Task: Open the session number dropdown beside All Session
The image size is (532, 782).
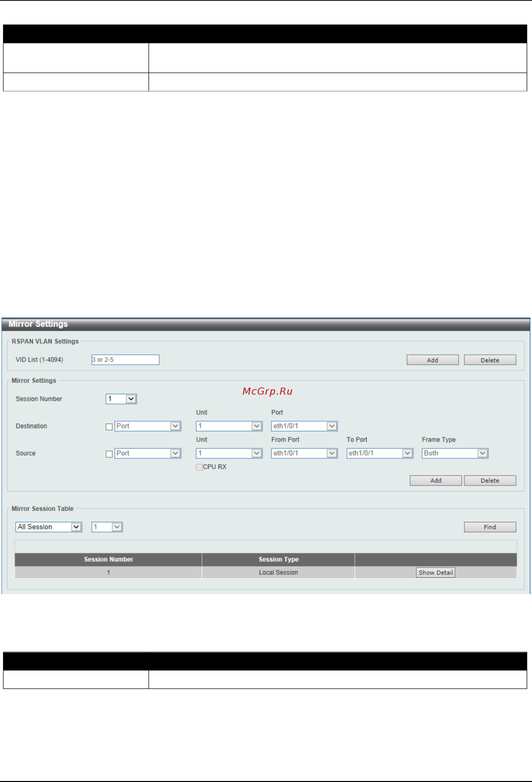Action: pyautogui.click(x=107, y=527)
